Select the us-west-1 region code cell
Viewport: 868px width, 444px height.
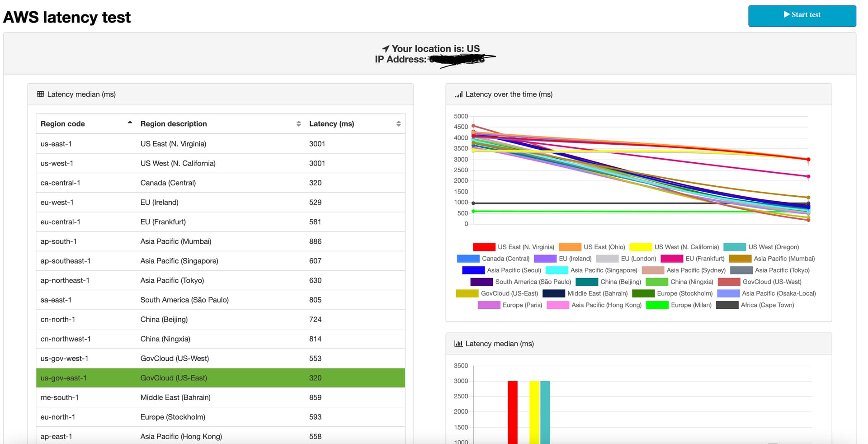point(86,163)
